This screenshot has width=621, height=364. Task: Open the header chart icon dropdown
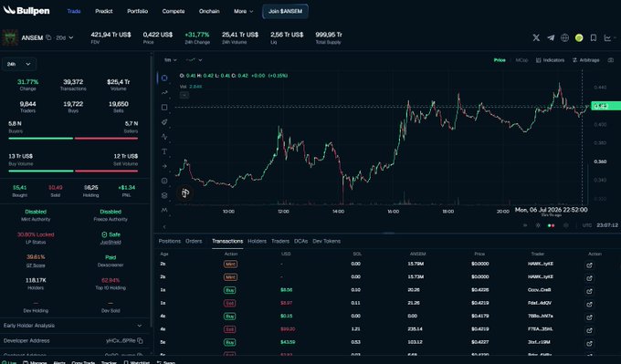(x=609, y=37)
